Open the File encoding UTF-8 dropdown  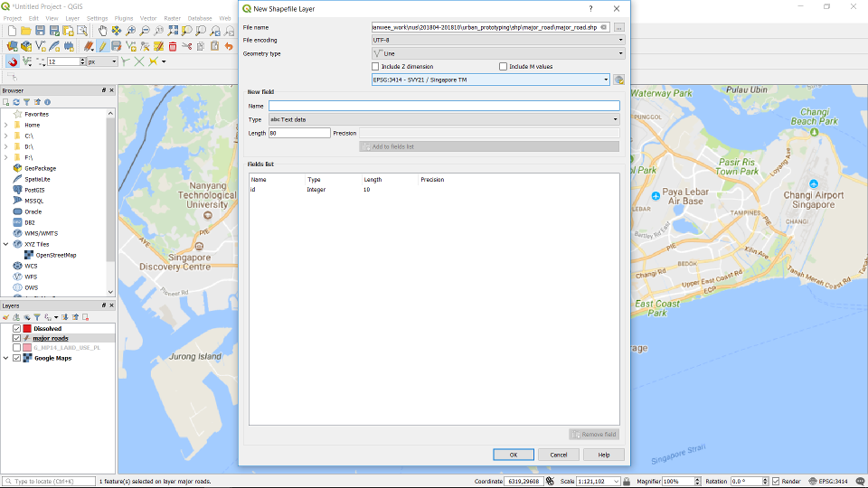point(498,41)
